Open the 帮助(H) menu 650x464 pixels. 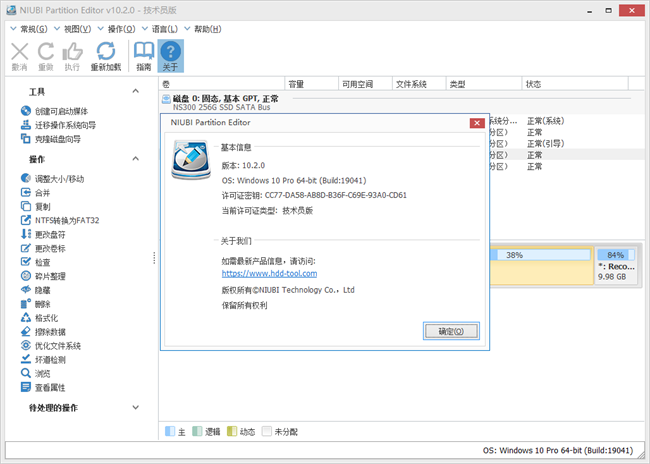point(203,29)
